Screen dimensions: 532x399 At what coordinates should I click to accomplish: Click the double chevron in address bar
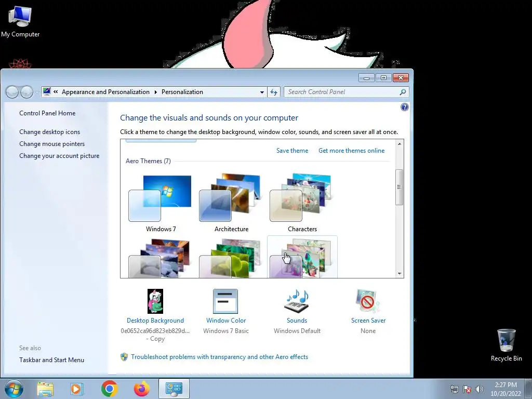(56, 92)
